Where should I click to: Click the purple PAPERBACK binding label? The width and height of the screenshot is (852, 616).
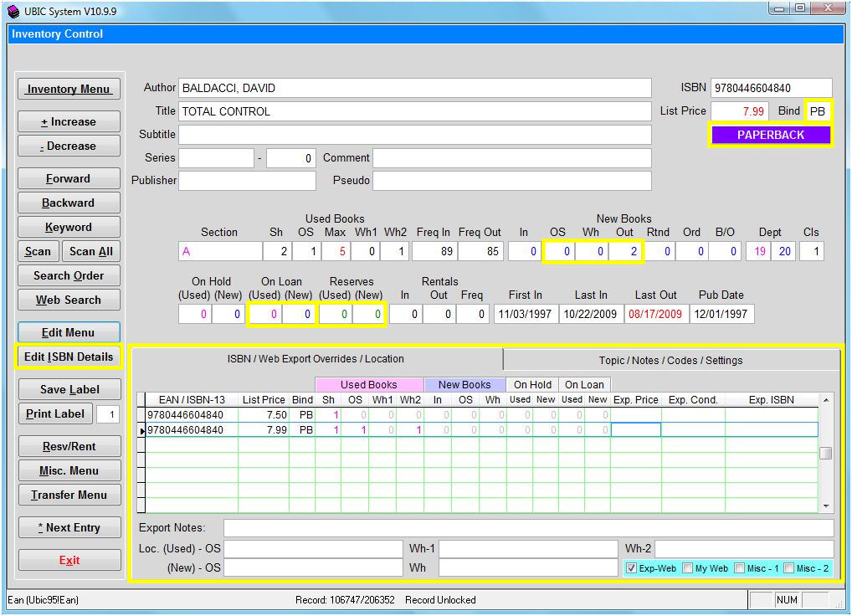click(770, 135)
